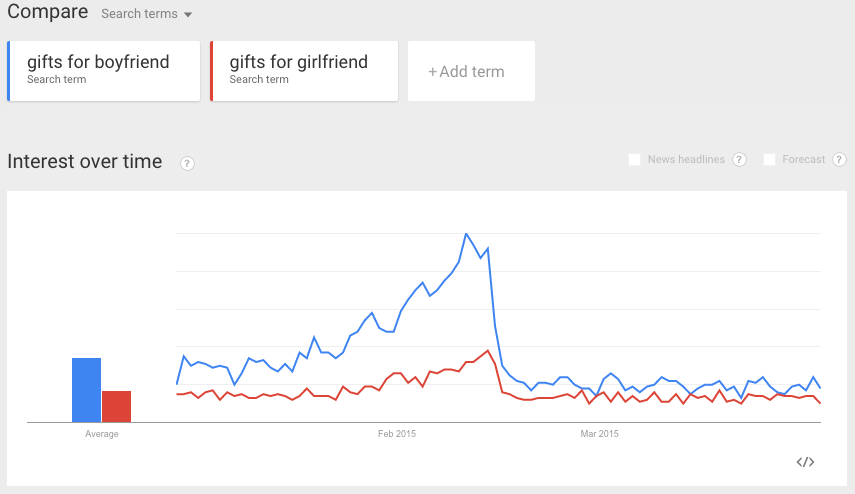Select the gifts for girlfriend term card
The image size is (855, 494).
[304, 71]
